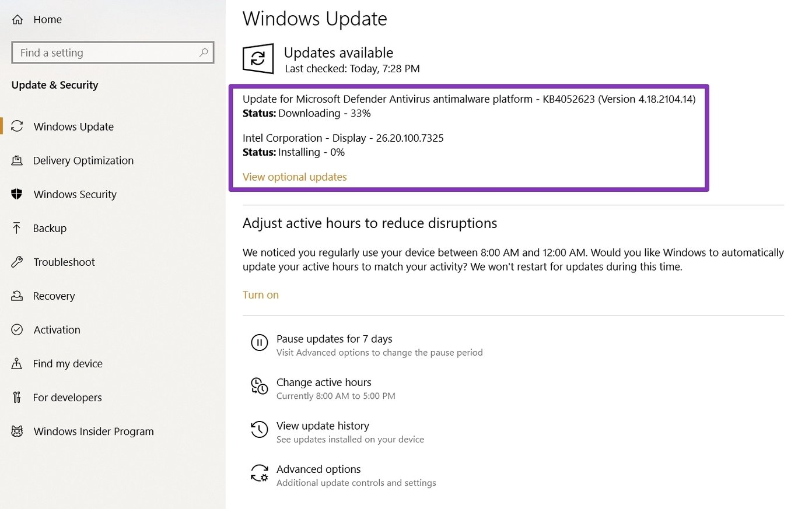Click the Delivery Optimization sidebar icon
The image size is (812, 509).
[x=17, y=160]
